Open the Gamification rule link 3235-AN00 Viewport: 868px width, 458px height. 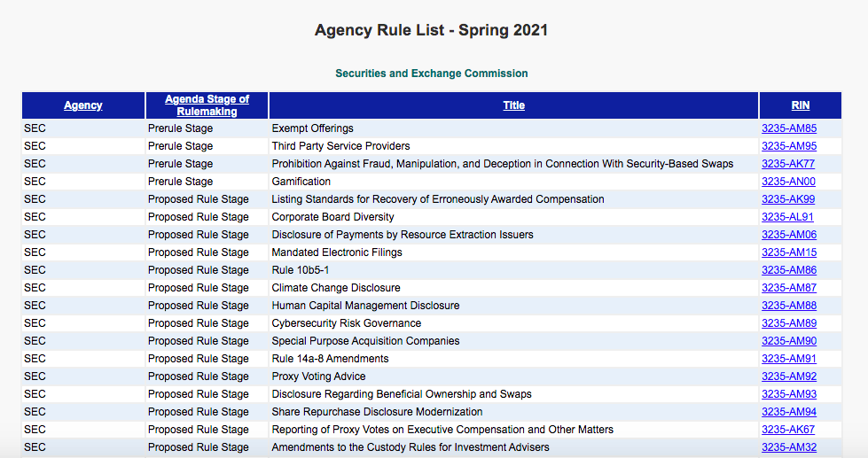point(787,182)
